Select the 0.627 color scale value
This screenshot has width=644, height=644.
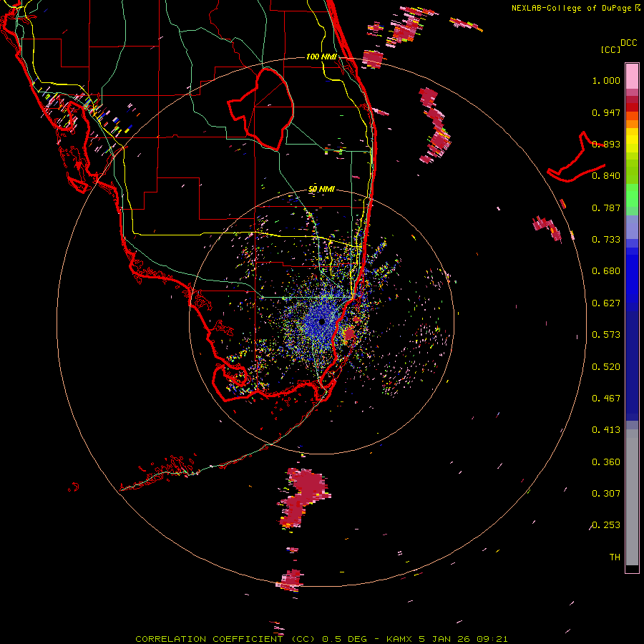[606, 303]
